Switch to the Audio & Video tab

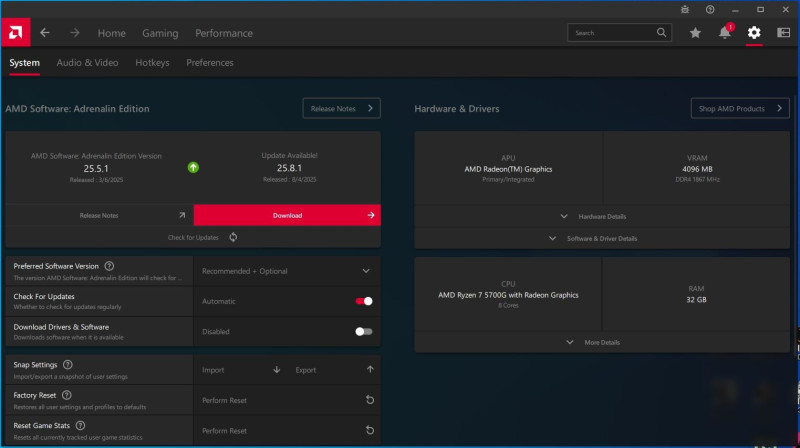coord(87,63)
